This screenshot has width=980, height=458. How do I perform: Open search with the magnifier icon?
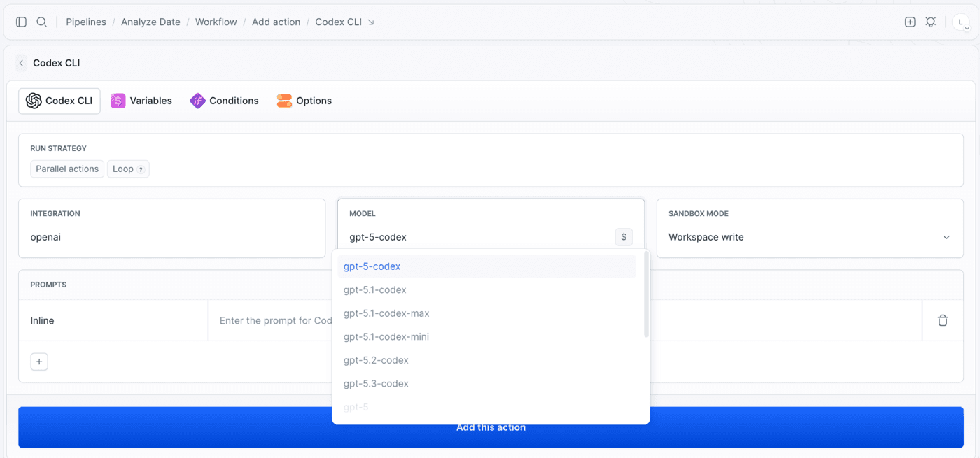42,22
